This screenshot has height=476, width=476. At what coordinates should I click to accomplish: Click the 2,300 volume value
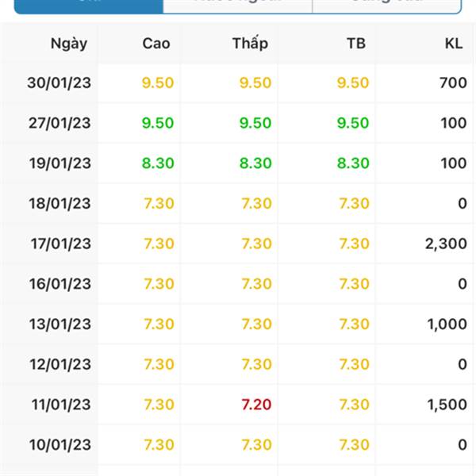pyautogui.click(x=446, y=244)
